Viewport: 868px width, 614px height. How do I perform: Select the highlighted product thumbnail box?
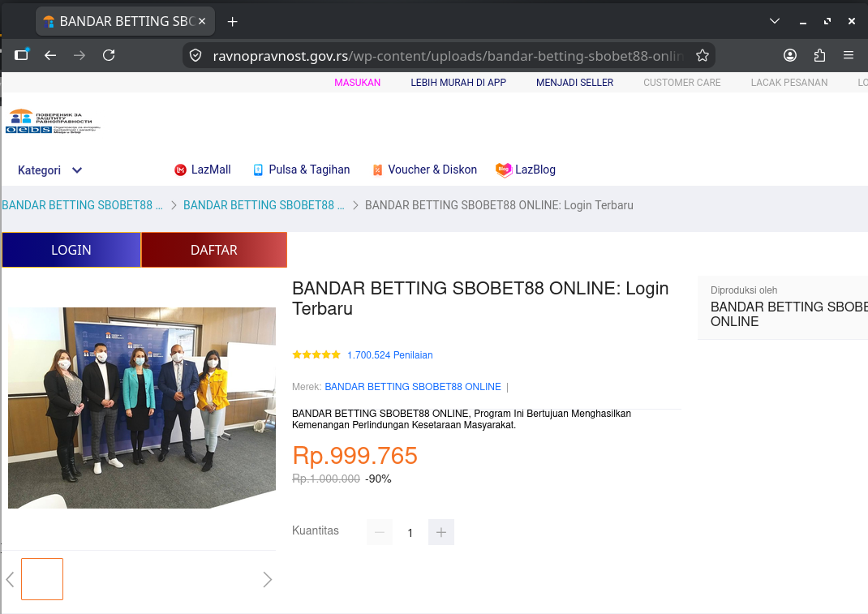42,579
